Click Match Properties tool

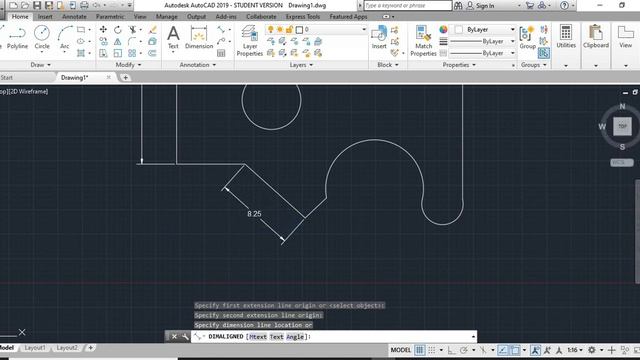[423, 40]
